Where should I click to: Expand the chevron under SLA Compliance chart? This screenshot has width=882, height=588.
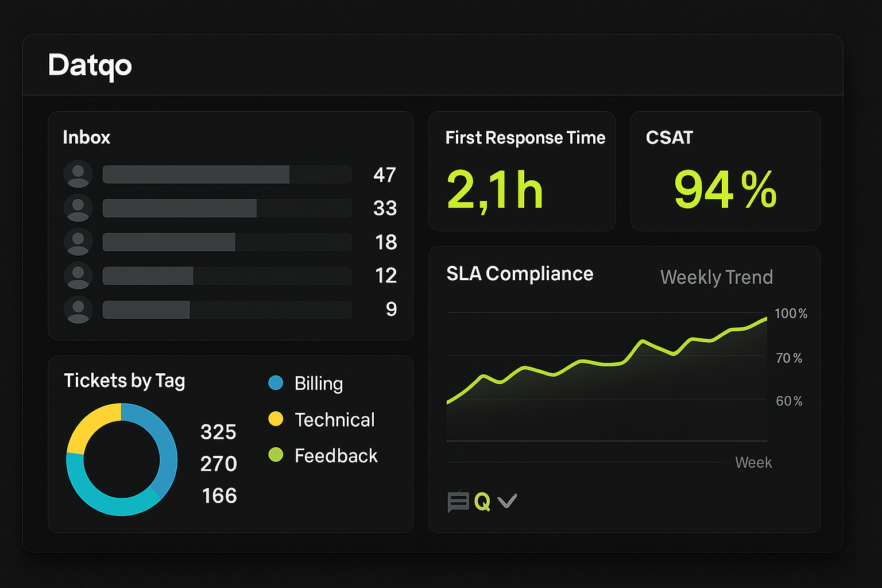tap(506, 501)
